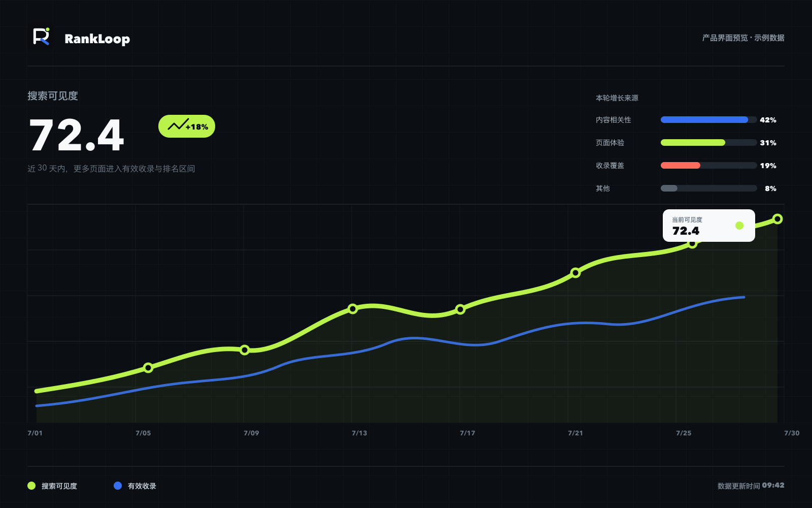Viewport: 812px width, 508px height.
Task: Click the 31% value
Action: pos(768,143)
